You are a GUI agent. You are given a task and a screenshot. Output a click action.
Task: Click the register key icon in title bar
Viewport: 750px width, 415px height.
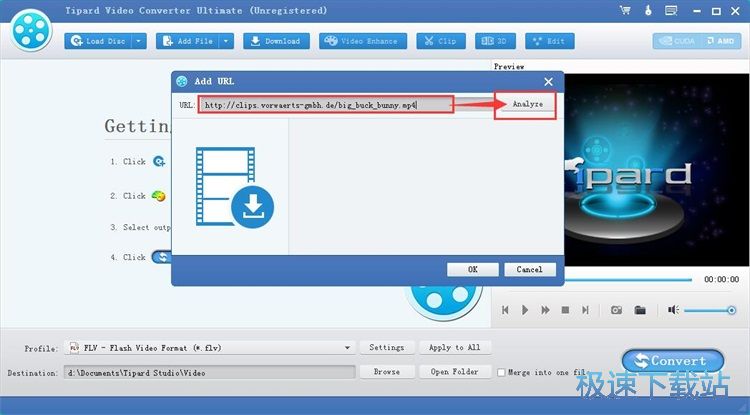(648, 10)
